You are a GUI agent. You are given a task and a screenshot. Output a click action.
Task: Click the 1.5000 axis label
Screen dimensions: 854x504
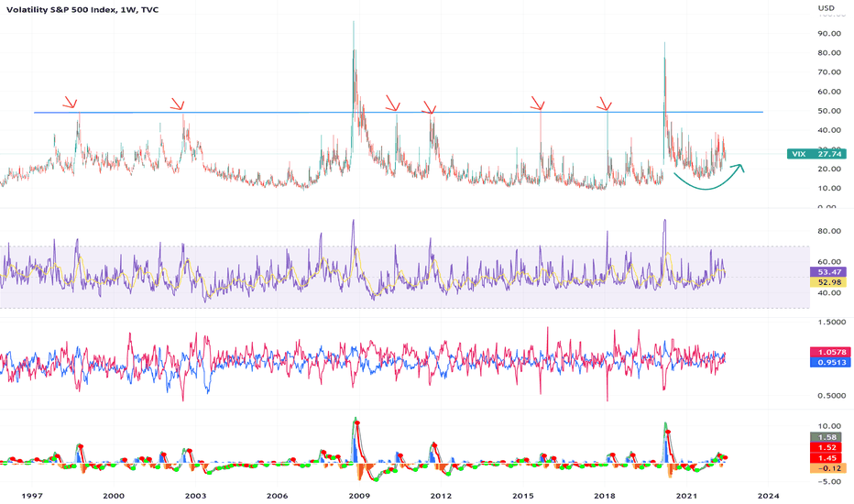pos(832,322)
